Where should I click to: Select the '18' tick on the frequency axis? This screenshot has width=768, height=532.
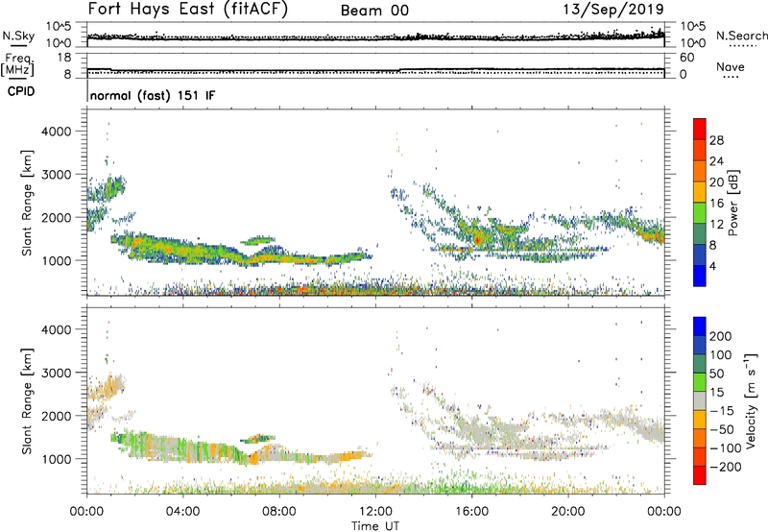64,58
